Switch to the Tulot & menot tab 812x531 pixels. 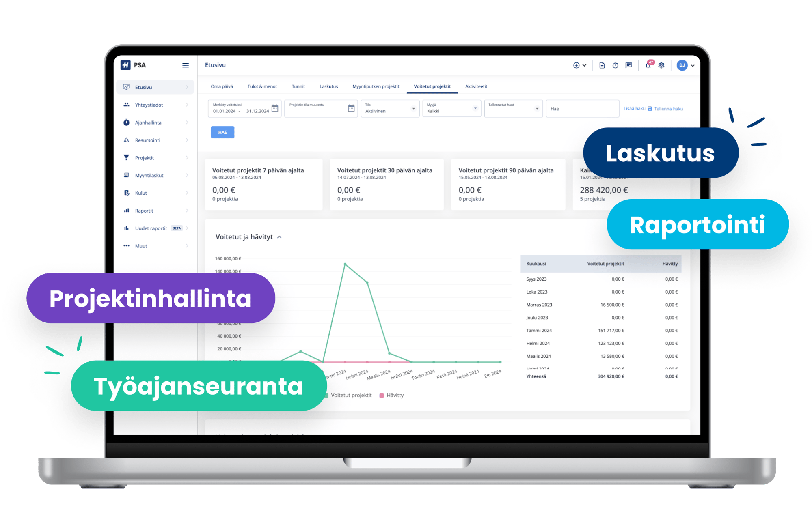262,86
